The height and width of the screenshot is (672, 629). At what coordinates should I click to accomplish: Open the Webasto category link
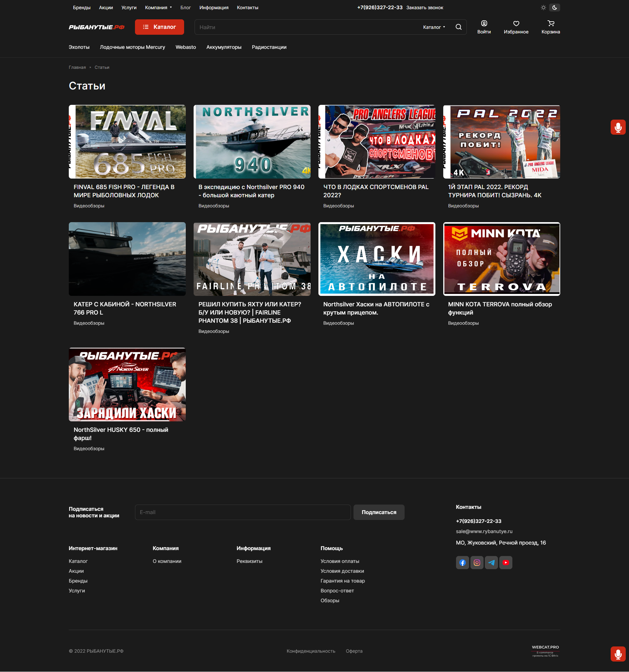(185, 47)
